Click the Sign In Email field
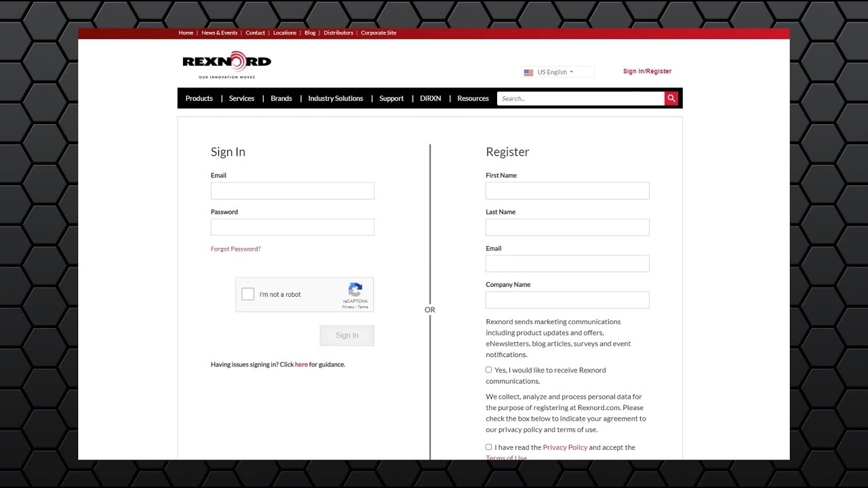Screen dimensions: 868x488 point(292,190)
